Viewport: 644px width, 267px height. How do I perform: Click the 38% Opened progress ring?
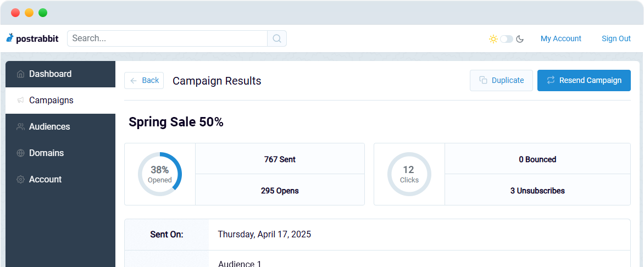160,174
